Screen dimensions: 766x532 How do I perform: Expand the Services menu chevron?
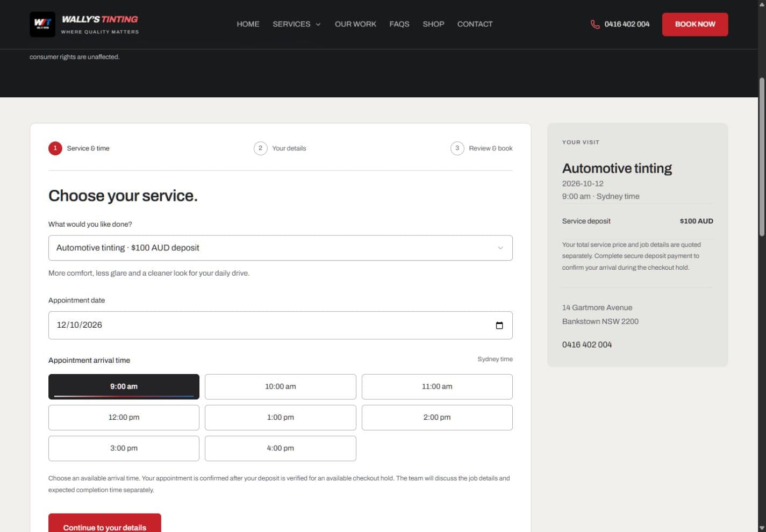(x=318, y=24)
